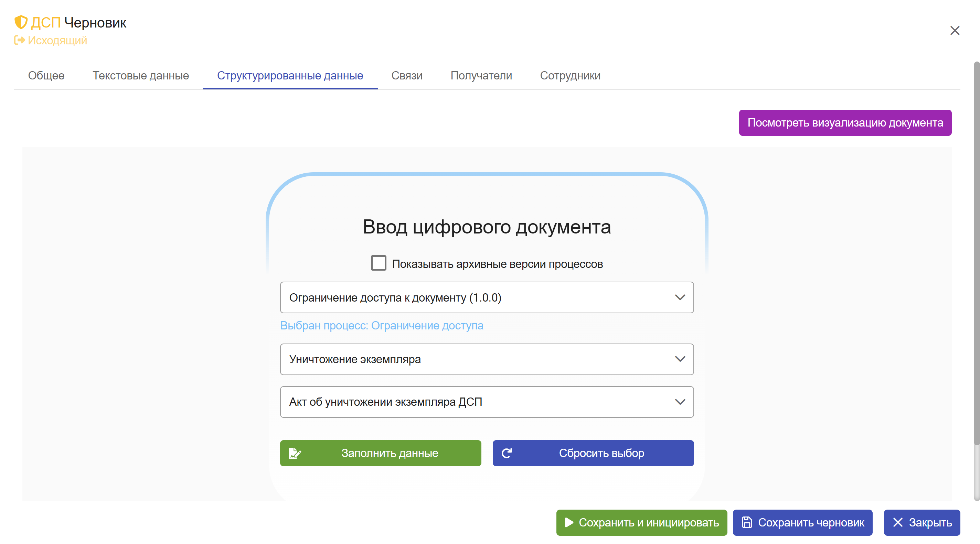Select the Структурированные данные tab
Viewport: 980px width, 544px height.
click(x=290, y=76)
